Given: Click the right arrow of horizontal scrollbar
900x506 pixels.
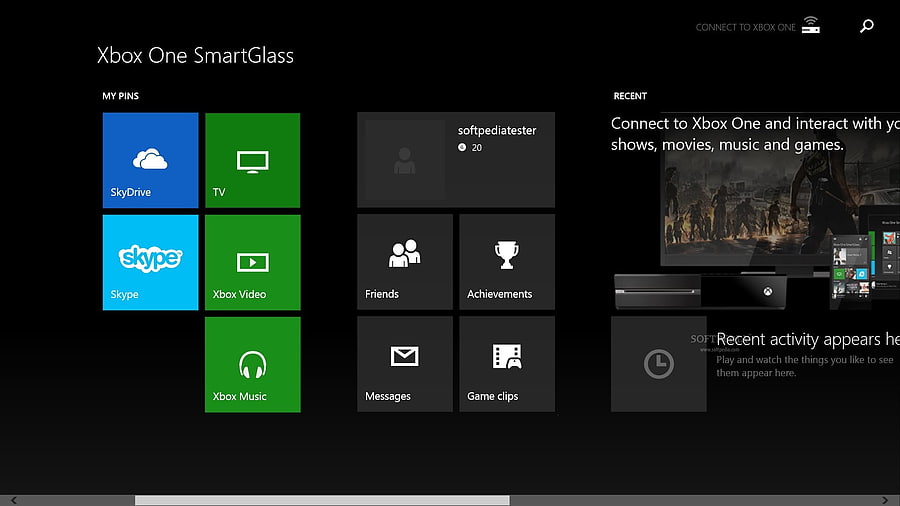Looking at the screenshot, I should 885,500.
